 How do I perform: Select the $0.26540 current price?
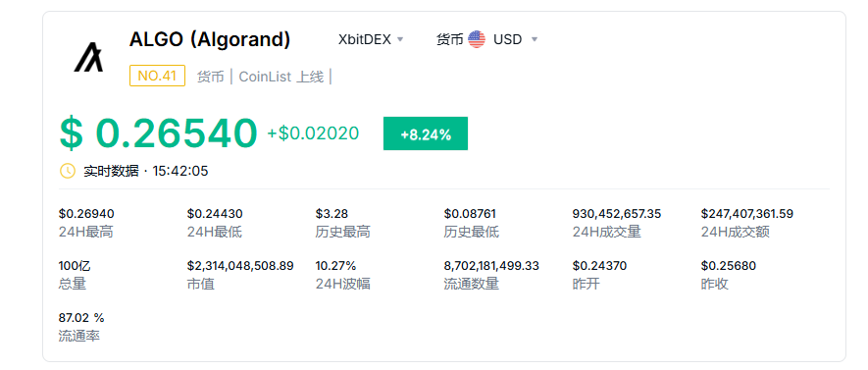click(x=158, y=132)
